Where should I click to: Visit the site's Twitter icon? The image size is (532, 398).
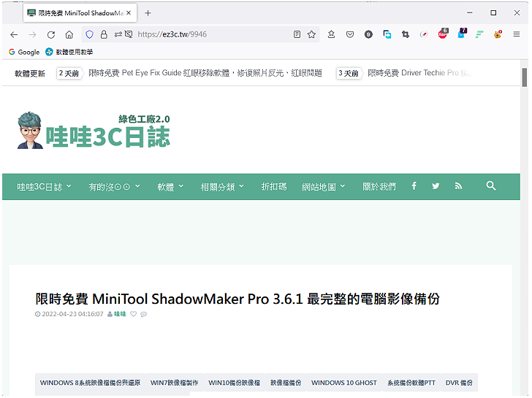point(436,185)
